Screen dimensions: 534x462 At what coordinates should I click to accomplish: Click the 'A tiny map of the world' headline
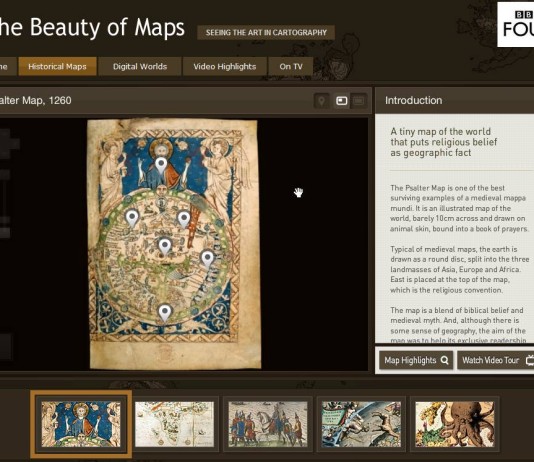coord(443,142)
